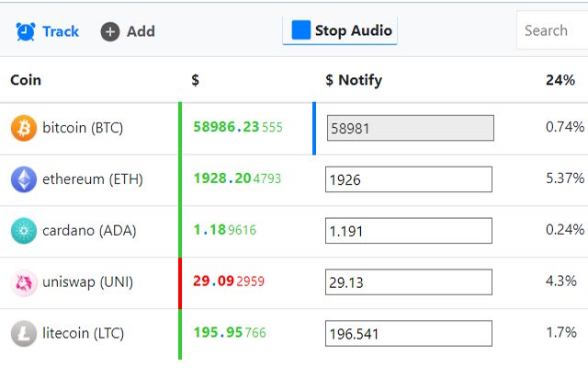Sort by the 24% column header
Viewport: 588px width, 368px height.
click(x=560, y=80)
